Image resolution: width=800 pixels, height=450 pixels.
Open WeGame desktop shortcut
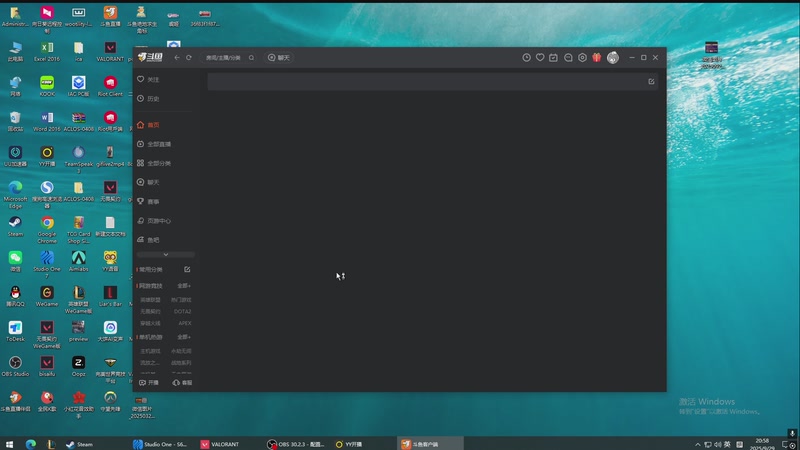[47, 296]
